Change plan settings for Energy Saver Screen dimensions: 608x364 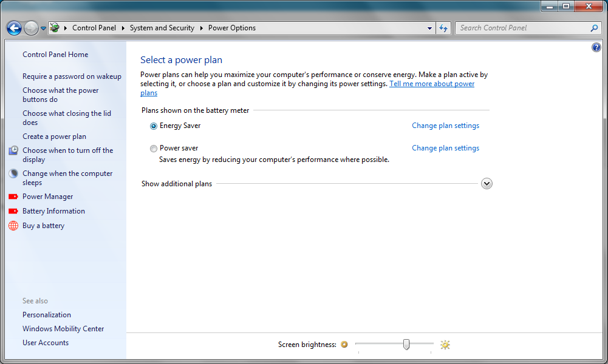pos(445,126)
